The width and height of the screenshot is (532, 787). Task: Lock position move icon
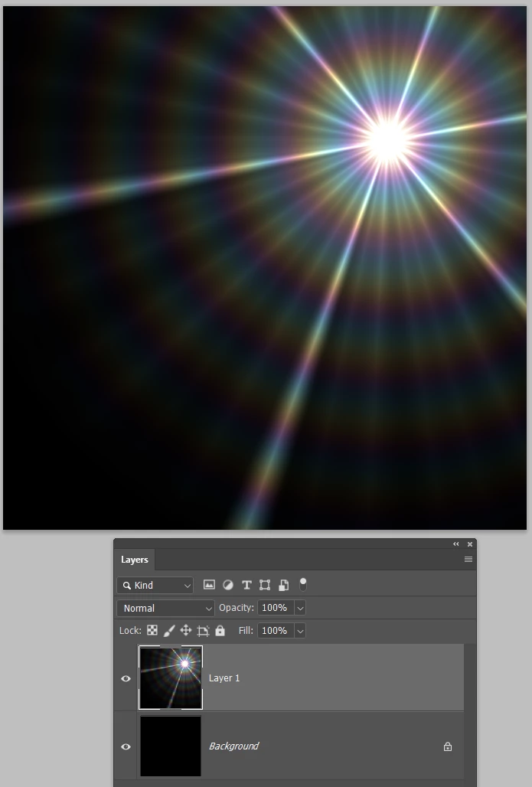pos(186,630)
